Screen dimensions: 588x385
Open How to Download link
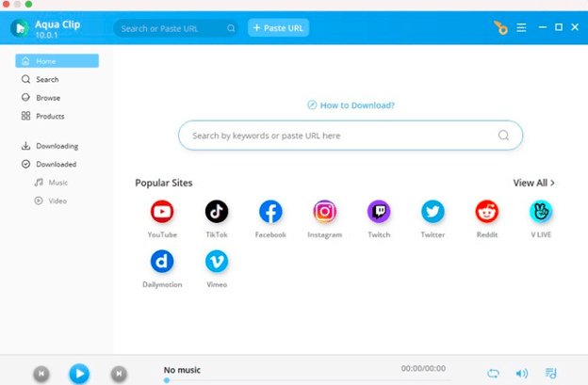point(351,105)
